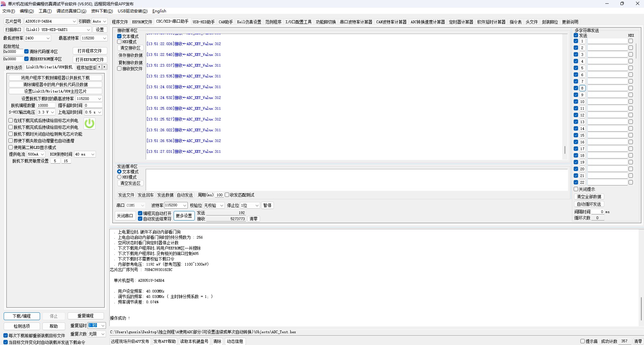Open the 校验位 parity dropdown
This screenshot has width=644, height=345.
tap(214, 205)
